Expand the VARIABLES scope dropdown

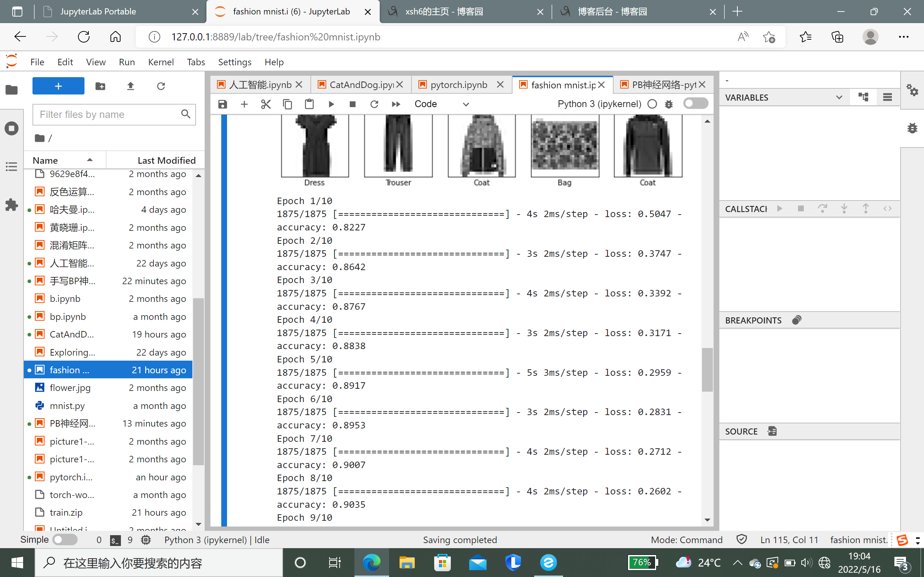point(839,97)
